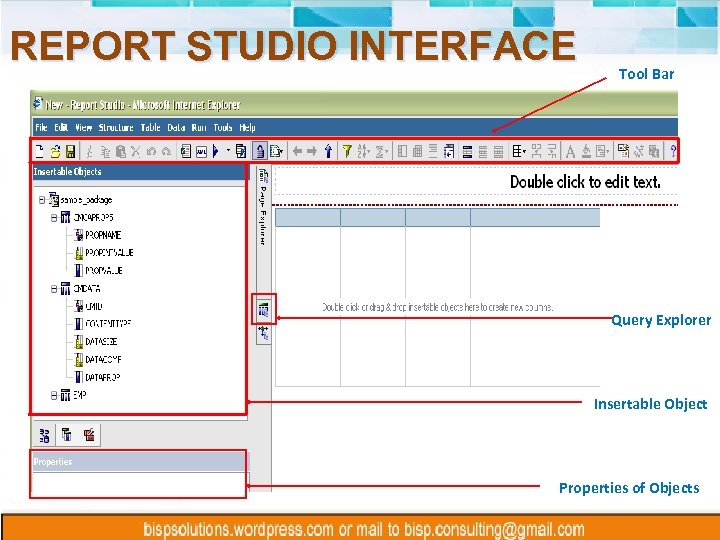Open the File menu
Screen dimensions: 720x540
click(x=41, y=128)
